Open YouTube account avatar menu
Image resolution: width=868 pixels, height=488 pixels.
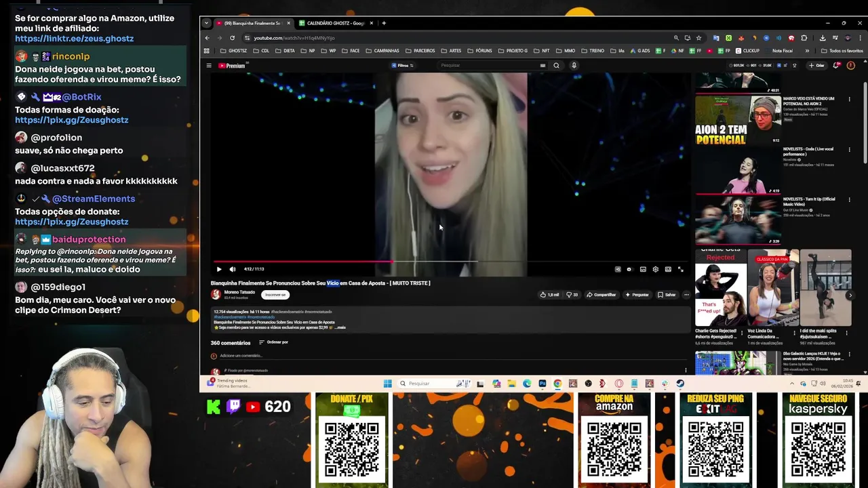coord(851,66)
